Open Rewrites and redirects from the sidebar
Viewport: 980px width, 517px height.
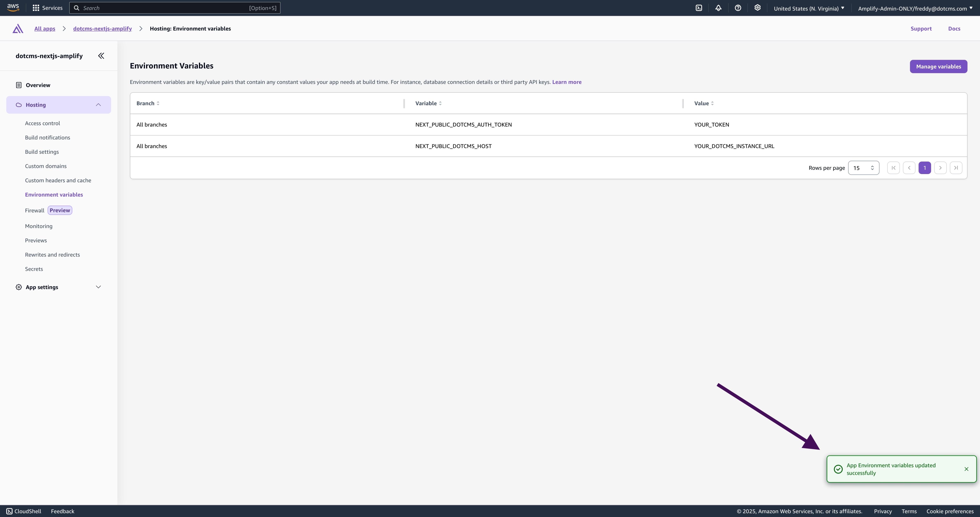52,255
